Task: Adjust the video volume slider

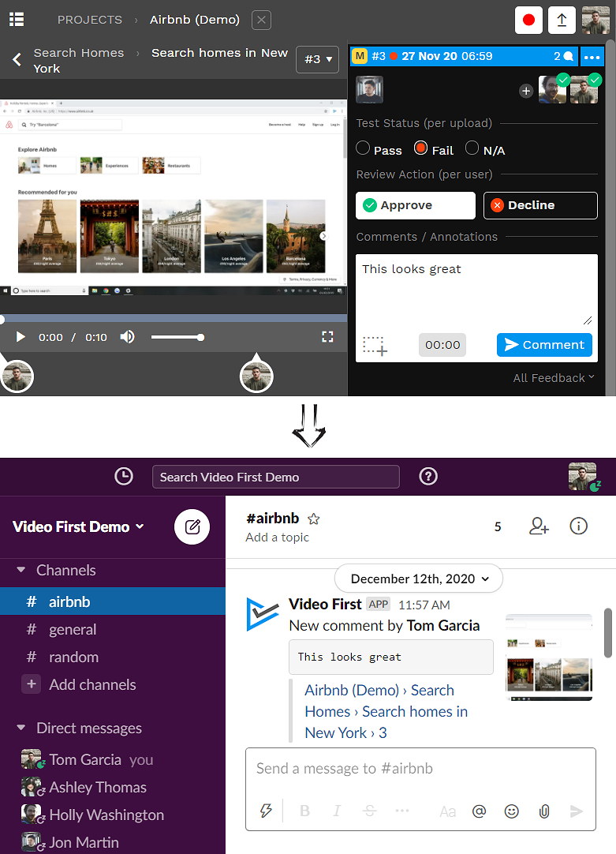Action: tap(177, 337)
